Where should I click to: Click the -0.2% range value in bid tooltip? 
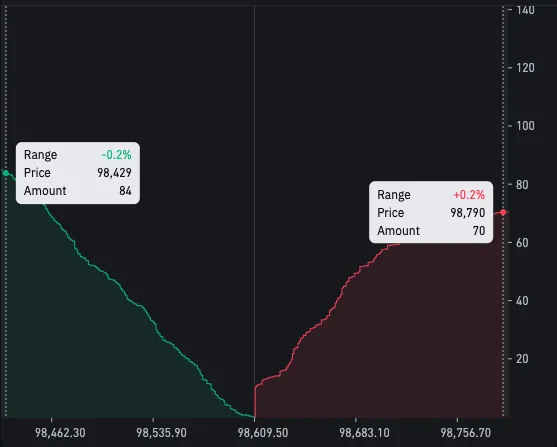tap(117, 155)
